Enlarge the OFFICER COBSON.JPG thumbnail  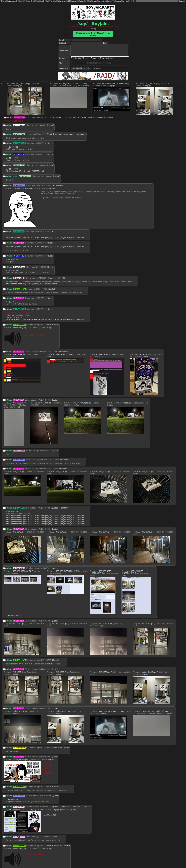click(22, 579)
